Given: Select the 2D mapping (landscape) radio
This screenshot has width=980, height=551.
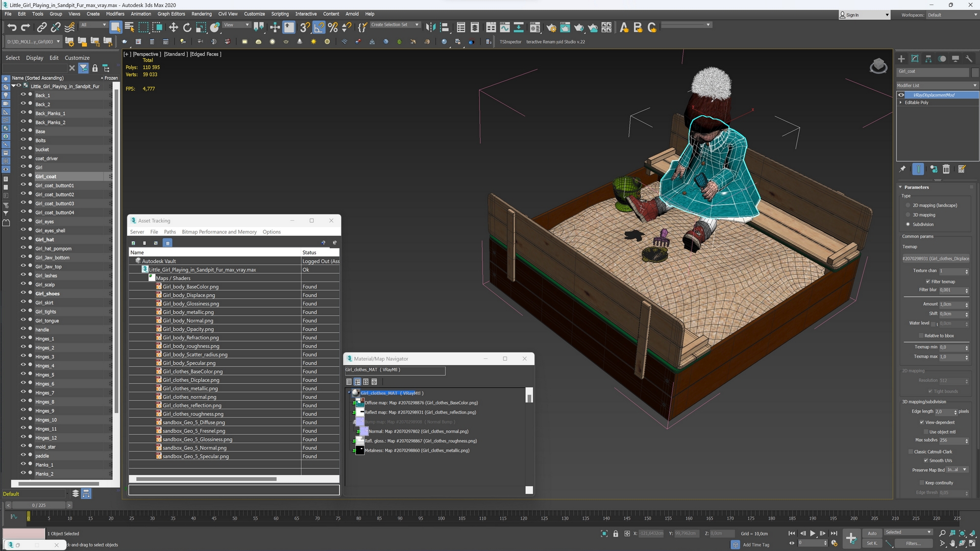Looking at the screenshot, I should [x=908, y=206].
